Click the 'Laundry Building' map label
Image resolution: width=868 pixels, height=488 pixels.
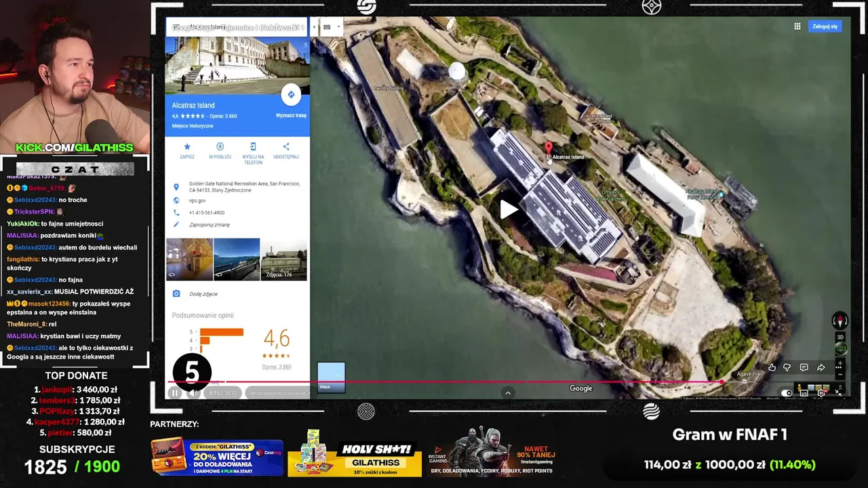[389, 88]
